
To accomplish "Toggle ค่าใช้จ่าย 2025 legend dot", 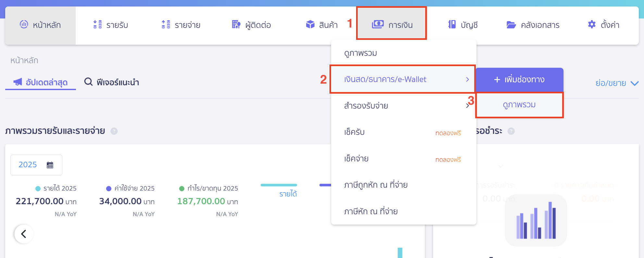I will click(109, 188).
